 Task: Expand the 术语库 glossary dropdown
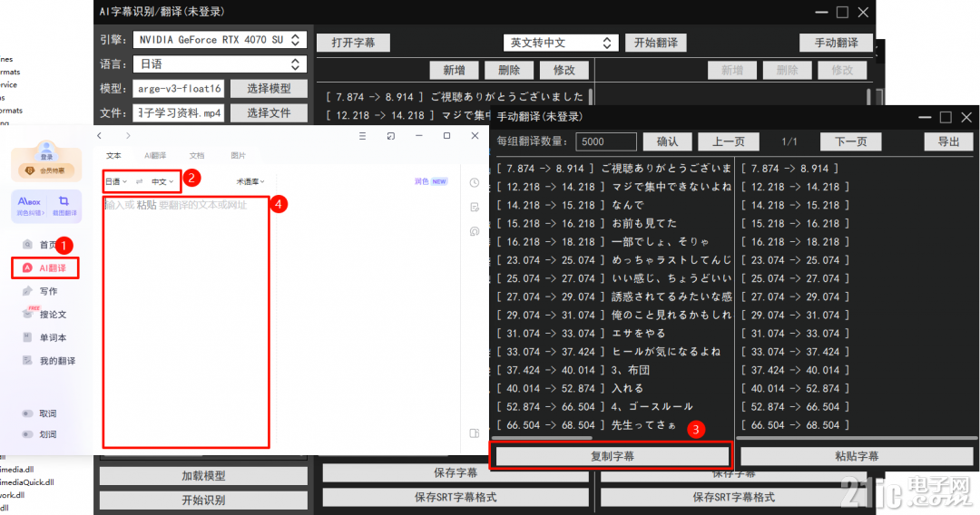(x=250, y=181)
